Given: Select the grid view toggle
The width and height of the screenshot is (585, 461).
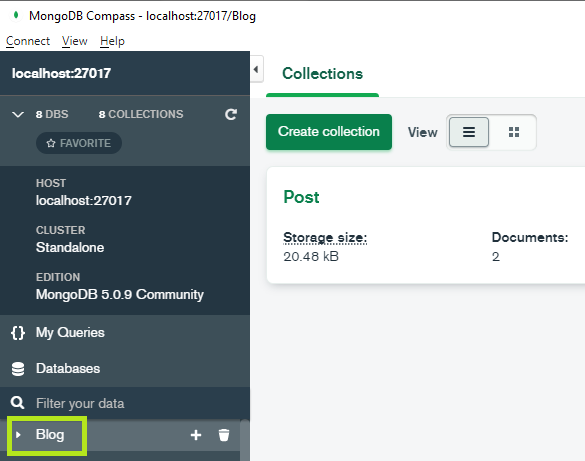Looking at the screenshot, I should (514, 132).
